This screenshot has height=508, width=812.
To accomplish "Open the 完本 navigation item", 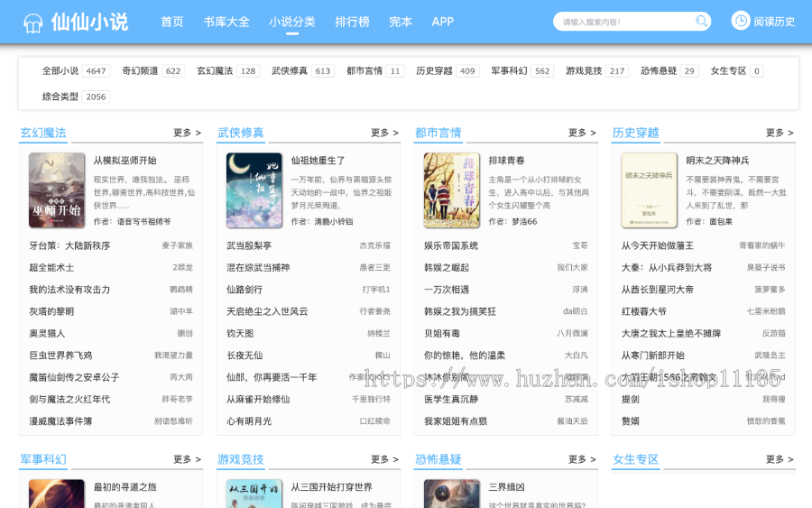I will [x=401, y=22].
